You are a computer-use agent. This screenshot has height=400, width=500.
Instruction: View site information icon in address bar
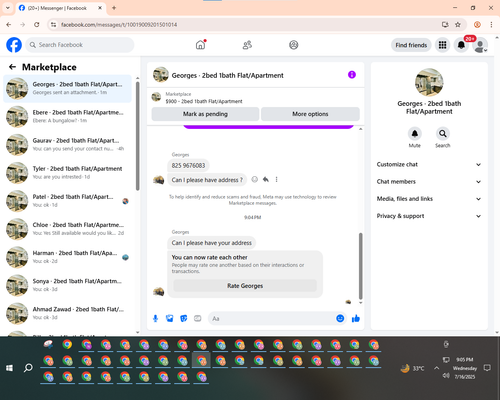coord(53,24)
